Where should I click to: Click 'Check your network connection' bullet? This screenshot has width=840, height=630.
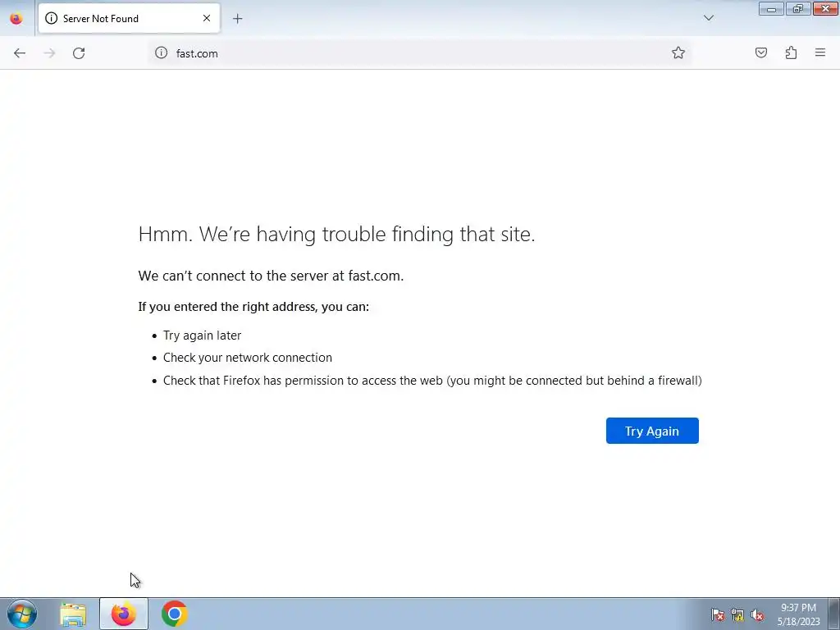(x=248, y=358)
